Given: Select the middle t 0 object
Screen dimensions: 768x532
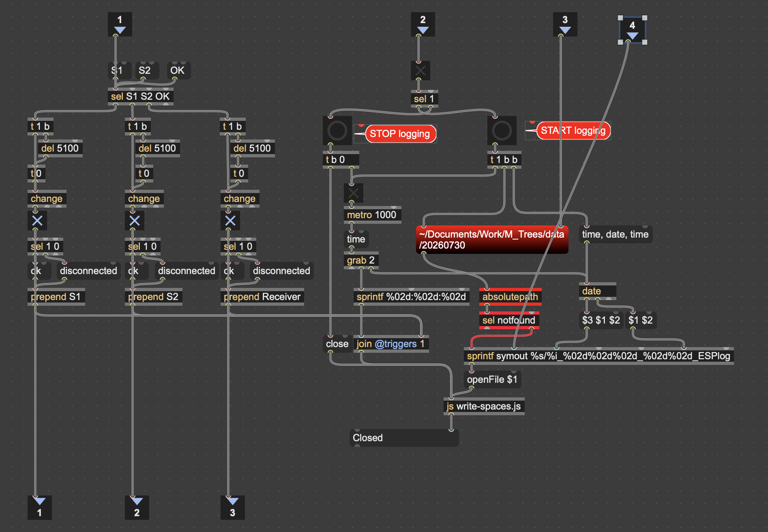Looking at the screenshot, I should tap(144, 174).
